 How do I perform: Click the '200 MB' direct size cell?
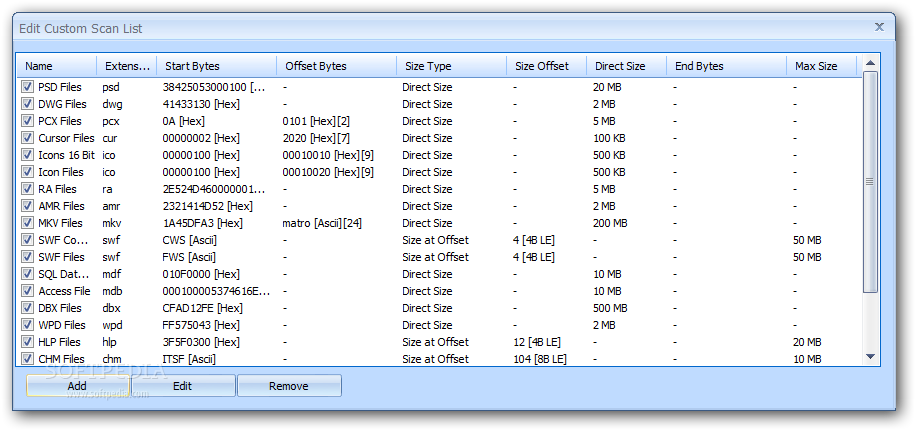[x=610, y=223]
